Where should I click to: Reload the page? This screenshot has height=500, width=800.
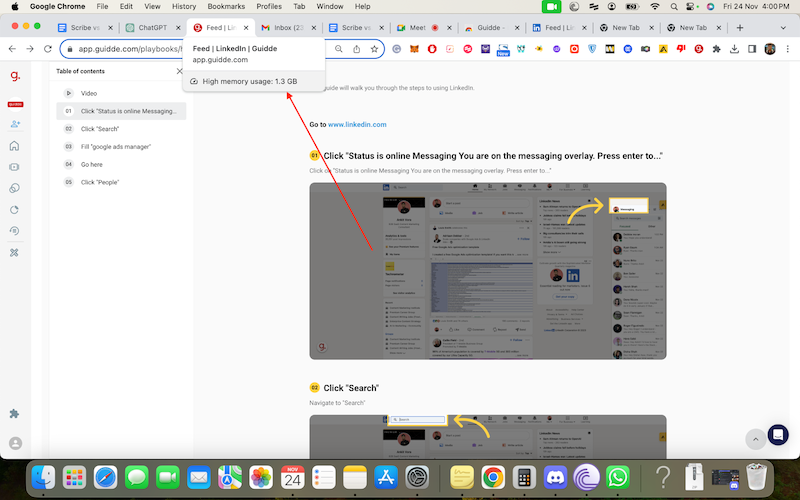(48, 49)
